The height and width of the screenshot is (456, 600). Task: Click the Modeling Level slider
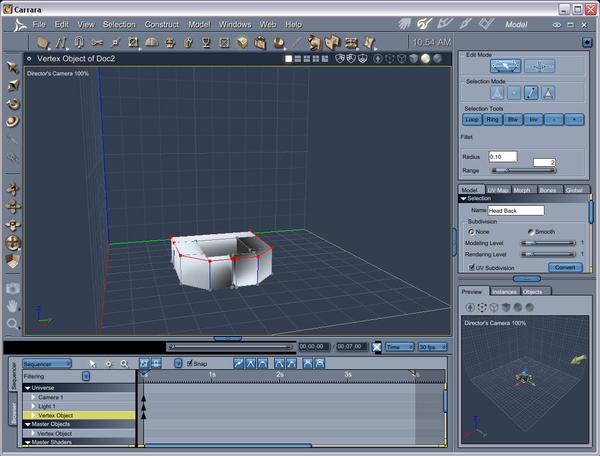click(546, 242)
